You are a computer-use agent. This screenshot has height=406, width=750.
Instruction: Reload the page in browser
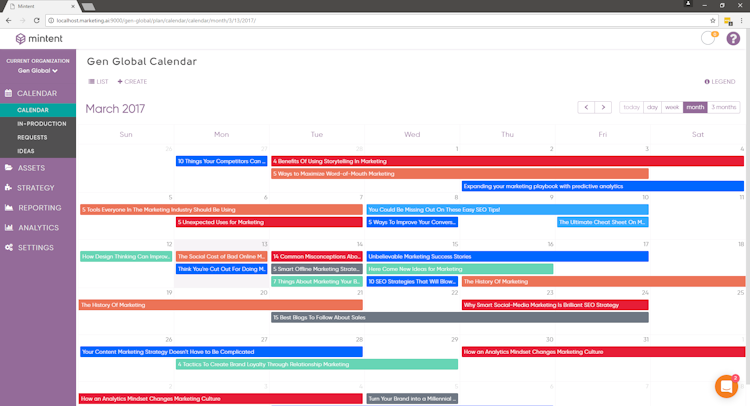pos(36,21)
